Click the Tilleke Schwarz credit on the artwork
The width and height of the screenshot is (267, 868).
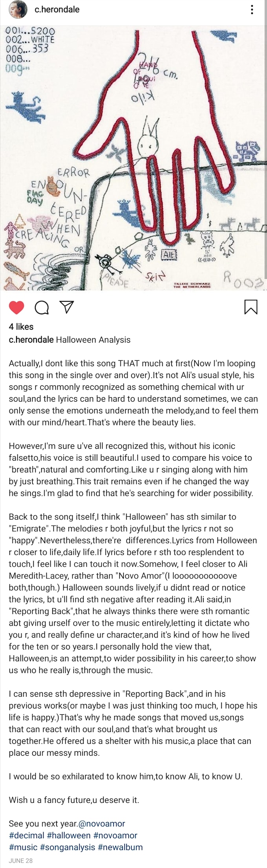point(192,284)
